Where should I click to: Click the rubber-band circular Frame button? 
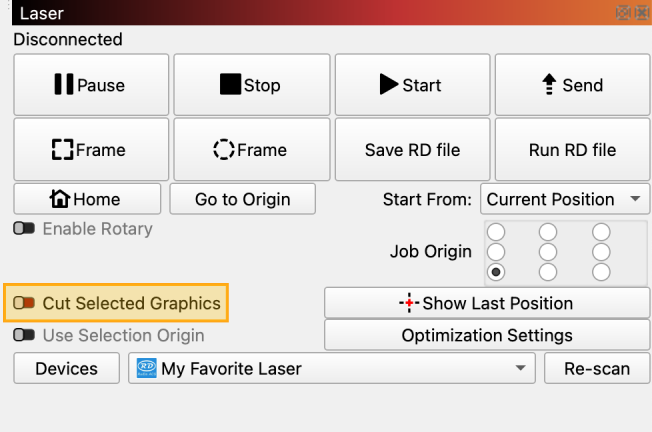pos(251,150)
